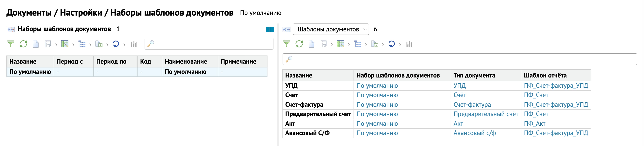Image resolution: width=644 pixels, height=146 pixels.
Task: Select the Счет-фактура row name
Action: [x=304, y=105]
